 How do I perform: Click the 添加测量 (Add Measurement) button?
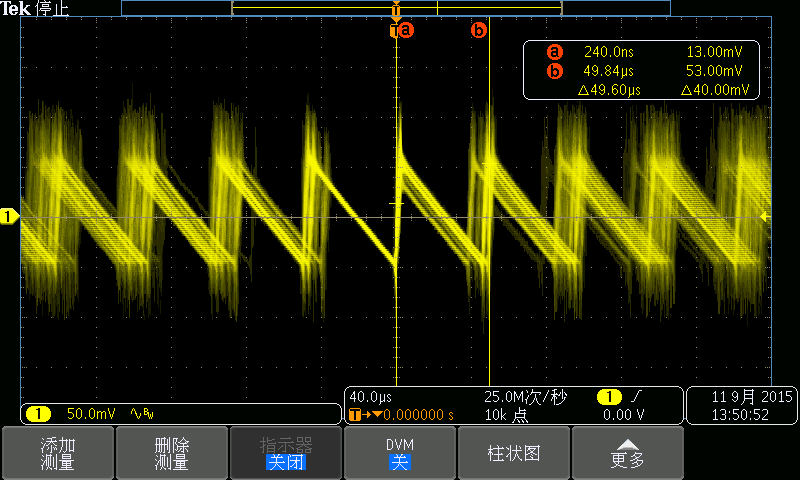[58, 453]
